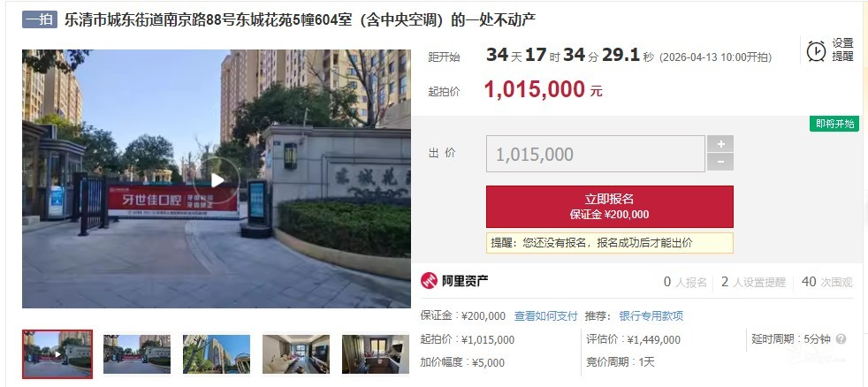
Task: Click the alarm clock reminder icon
Action: [816, 51]
